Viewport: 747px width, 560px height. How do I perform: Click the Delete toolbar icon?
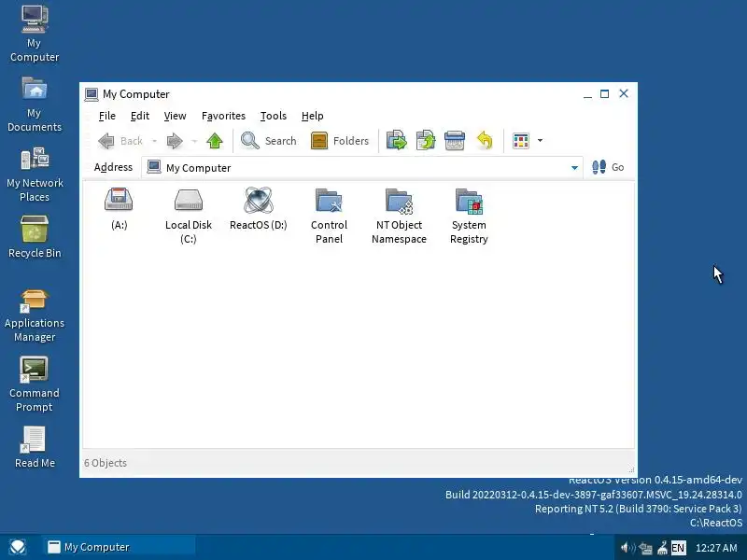tap(455, 141)
